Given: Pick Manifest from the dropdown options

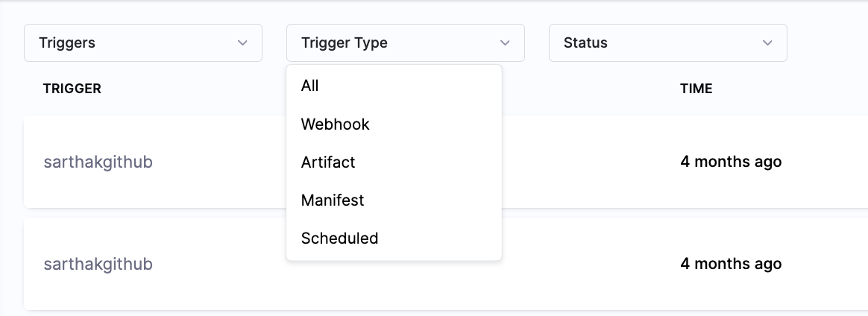Looking at the screenshot, I should pyautogui.click(x=333, y=200).
